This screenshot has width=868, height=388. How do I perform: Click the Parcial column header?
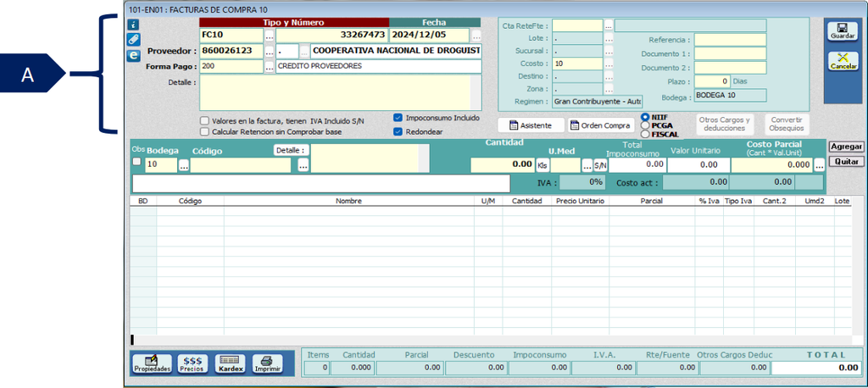pyautogui.click(x=652, y=201)
